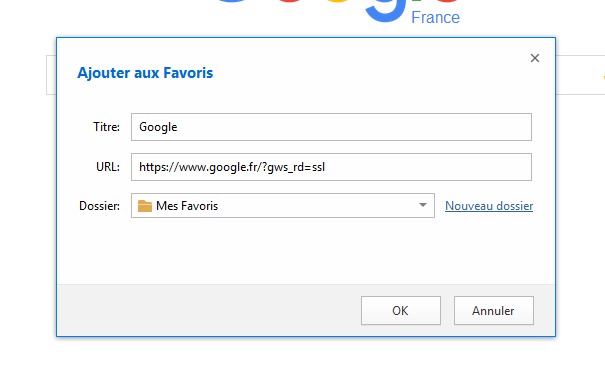Click inside the URL input field
The height and width of the screenshot is (388, 605).
pos(331,167)
